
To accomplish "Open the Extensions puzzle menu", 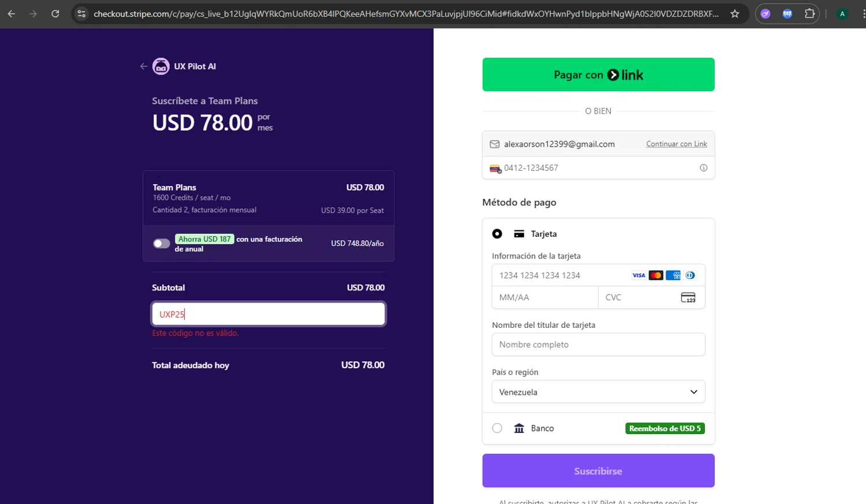I will click(809, 13).
